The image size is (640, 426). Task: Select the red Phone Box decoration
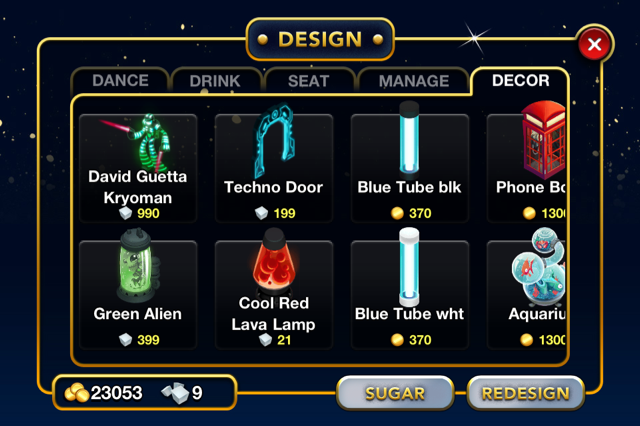coord(526,168)
